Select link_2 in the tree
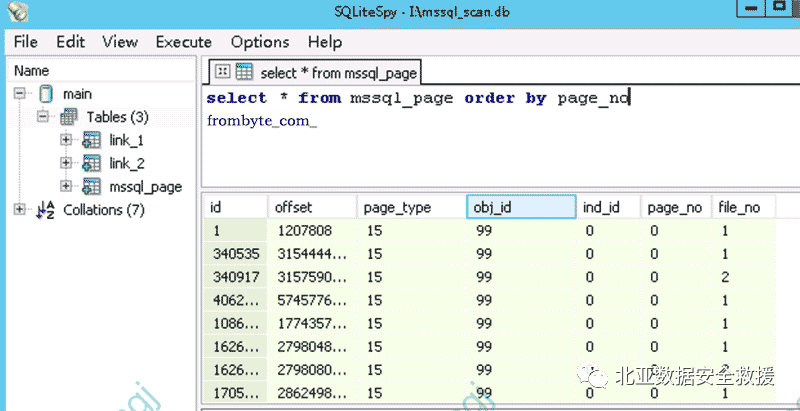The height and width of the screenshot is (411, 800). (127, 164)
